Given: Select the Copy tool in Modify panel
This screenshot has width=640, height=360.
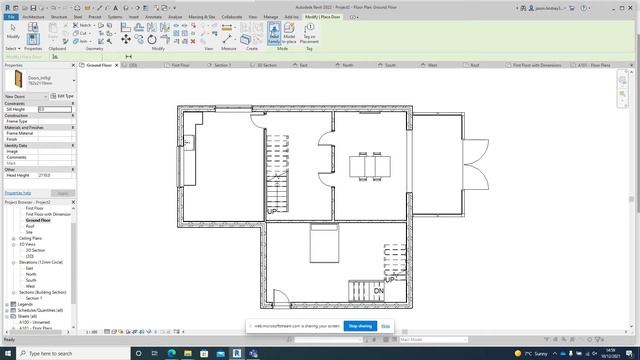Looking at the screenshot, I should [139, 40].
